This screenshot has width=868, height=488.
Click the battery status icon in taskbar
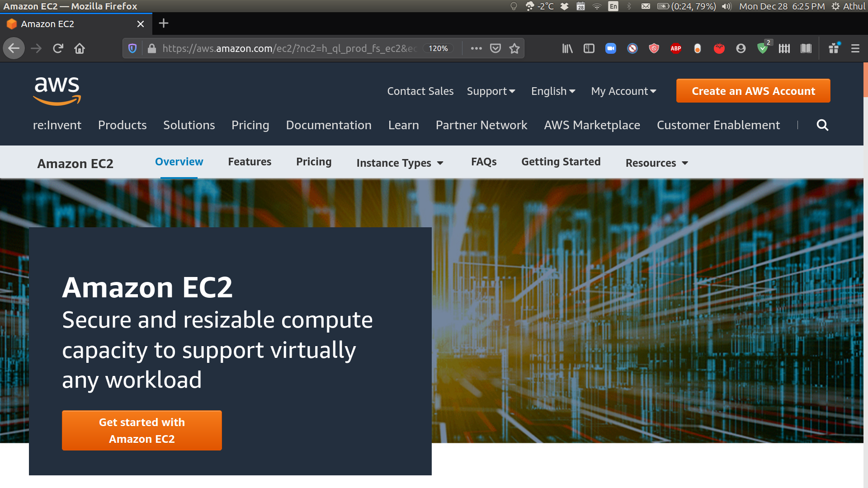click(661, 6)
